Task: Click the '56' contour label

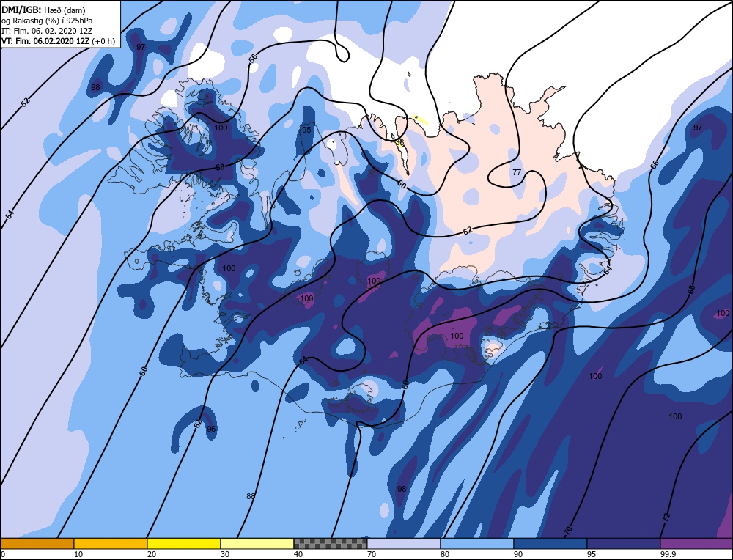Action: pyautogui.click(x=253, y=59)
